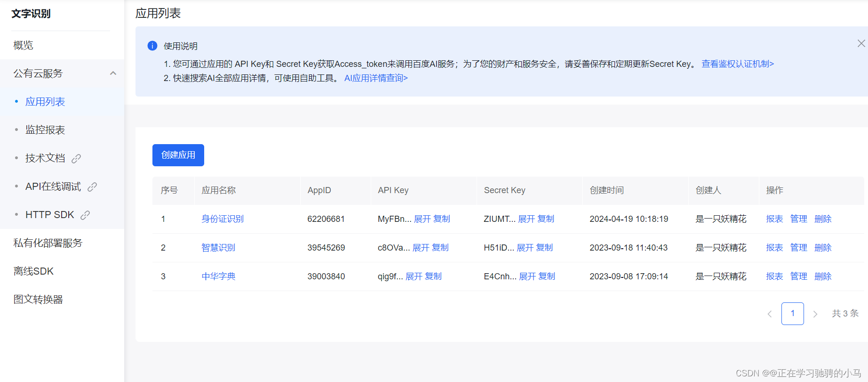Click AppID value 39003840
868x382 pixels.
tap(326, 276)
